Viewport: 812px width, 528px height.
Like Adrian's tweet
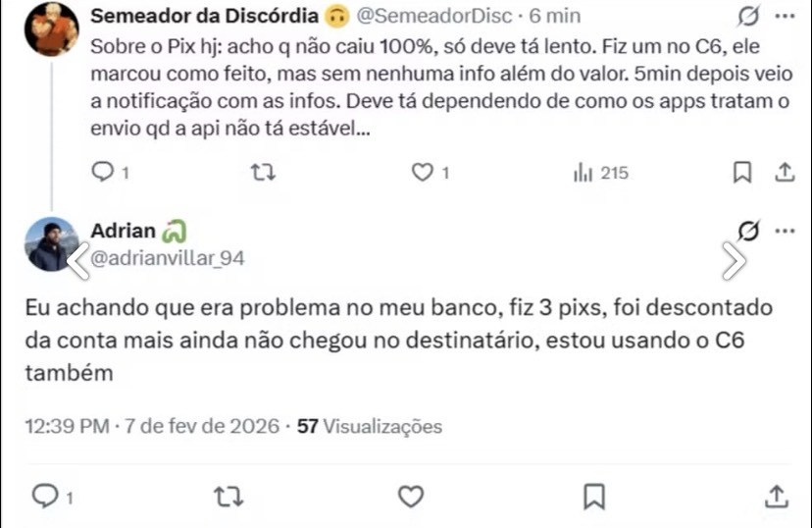pyautogui.click(x=410, y=497)
